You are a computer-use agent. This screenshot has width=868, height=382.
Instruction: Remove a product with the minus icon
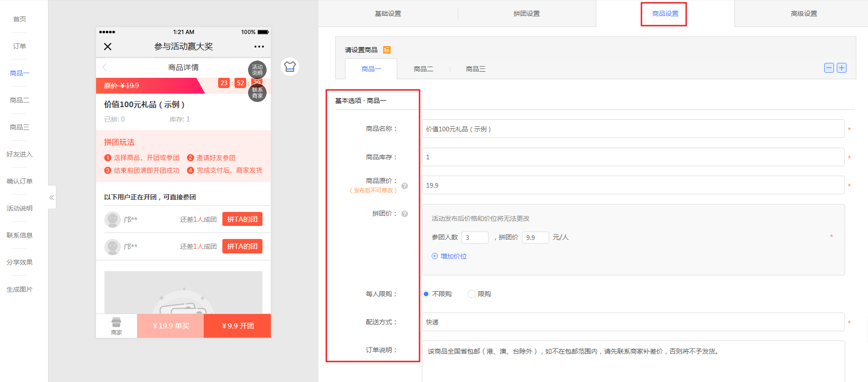coord(829,68)
